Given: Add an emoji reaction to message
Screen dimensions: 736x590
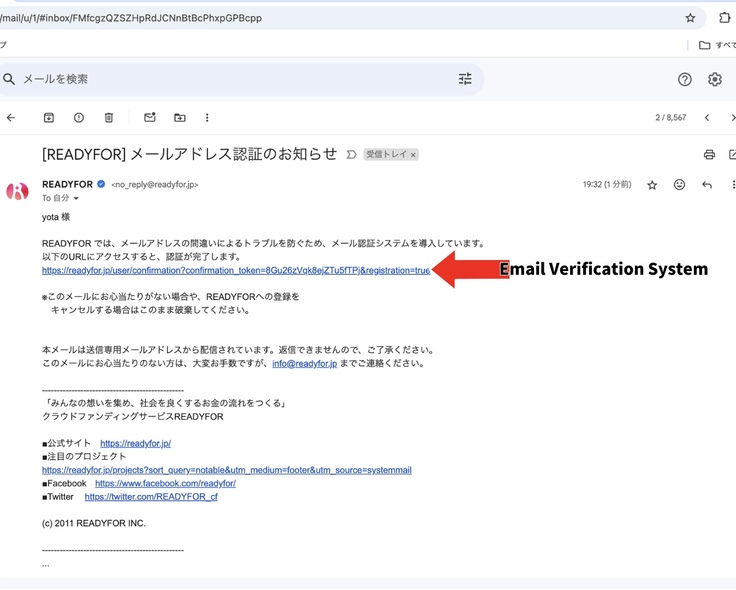Looking at the screenshot, I should [x=680, y=185].
